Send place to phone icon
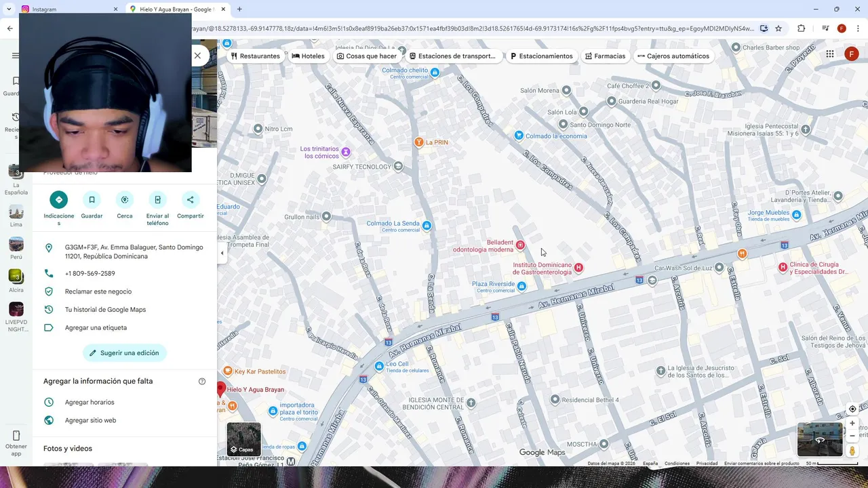The width and height of the screenshot is (868, 488). pos(157,200)
